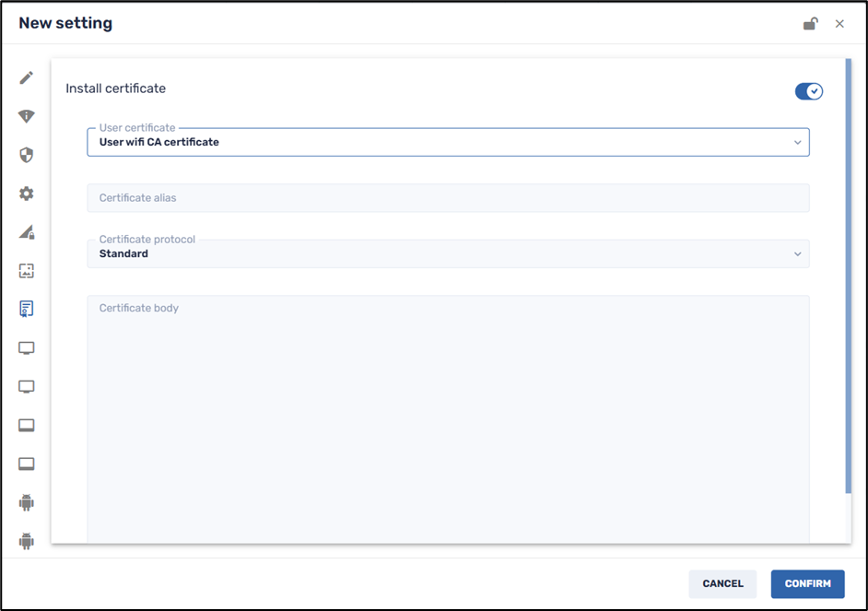
Task: Select the shield security icon in sidebar
Action: (27, 155)
